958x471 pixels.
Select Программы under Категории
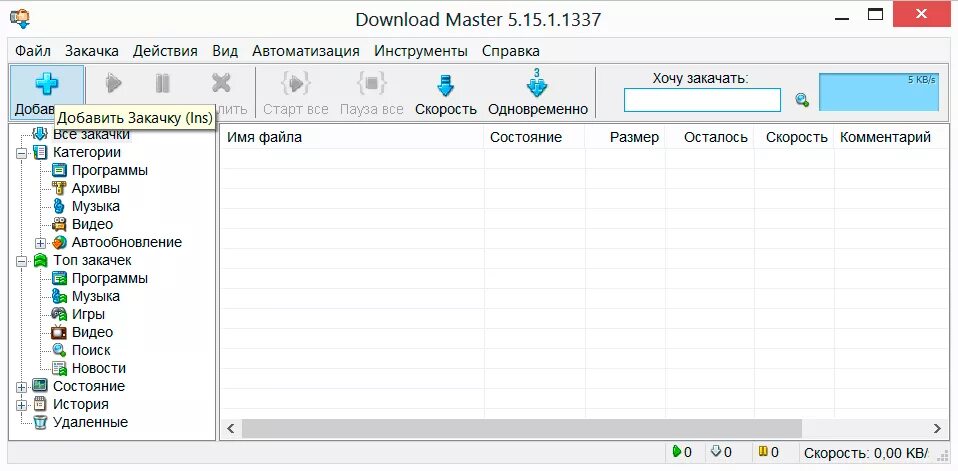tap(110, 170)
